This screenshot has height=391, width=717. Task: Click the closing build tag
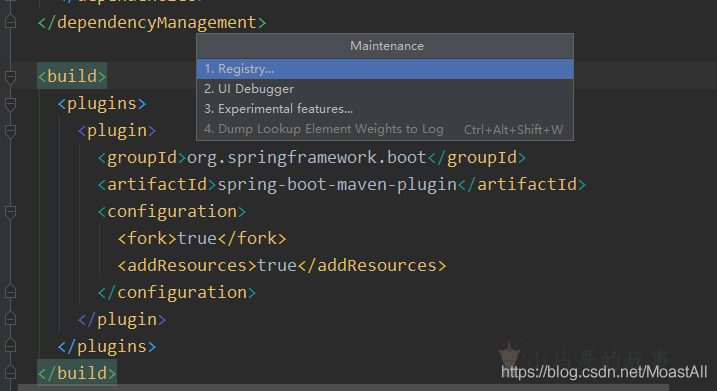(77, 373)
